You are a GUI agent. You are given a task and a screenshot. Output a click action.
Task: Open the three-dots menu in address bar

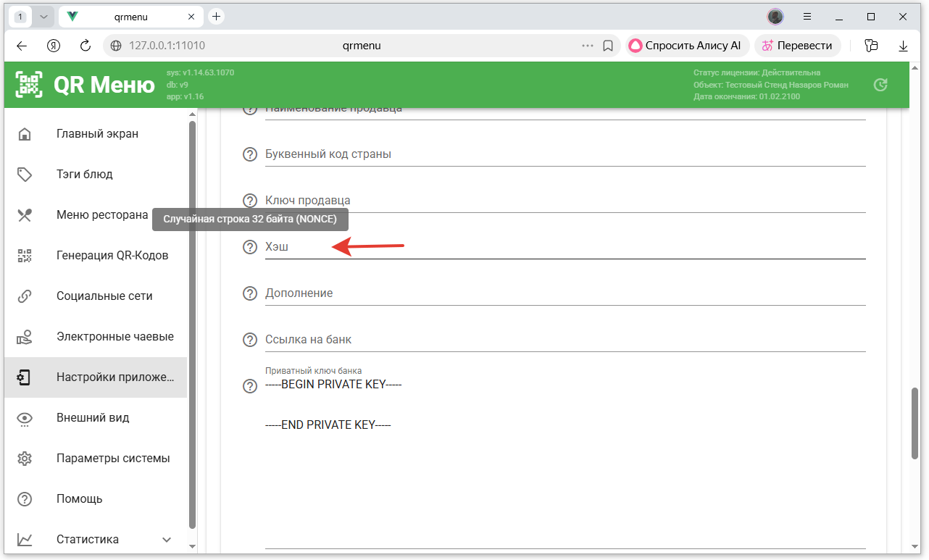(587, 46)
